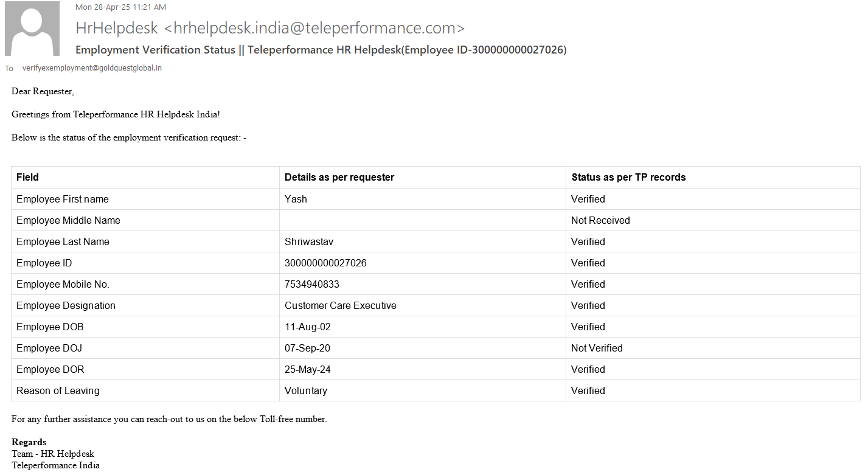Click 'Details as per requester' header

339,178
